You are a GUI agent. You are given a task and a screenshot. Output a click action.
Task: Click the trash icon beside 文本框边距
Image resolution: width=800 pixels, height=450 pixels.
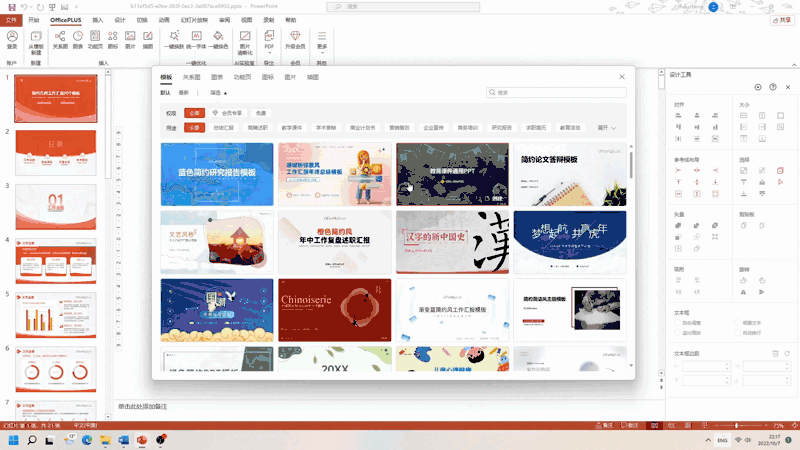(775, 353)
